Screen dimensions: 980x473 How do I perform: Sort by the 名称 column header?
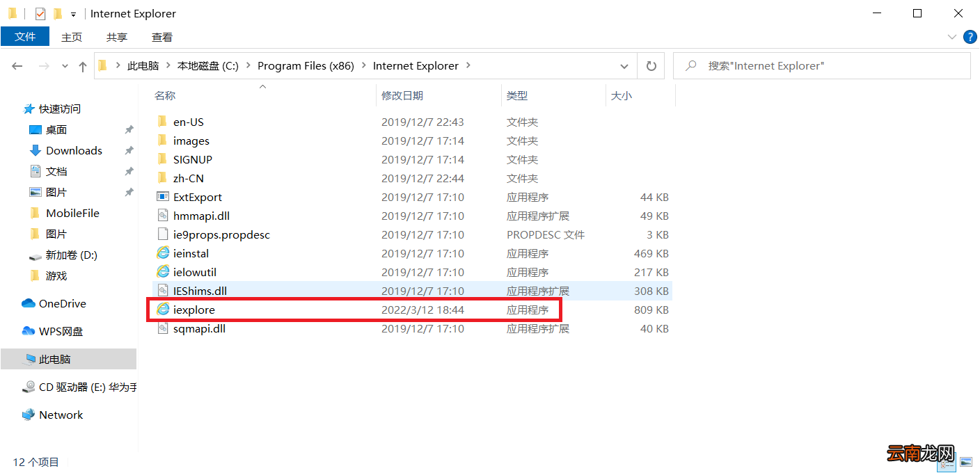(x=165, y=95)
